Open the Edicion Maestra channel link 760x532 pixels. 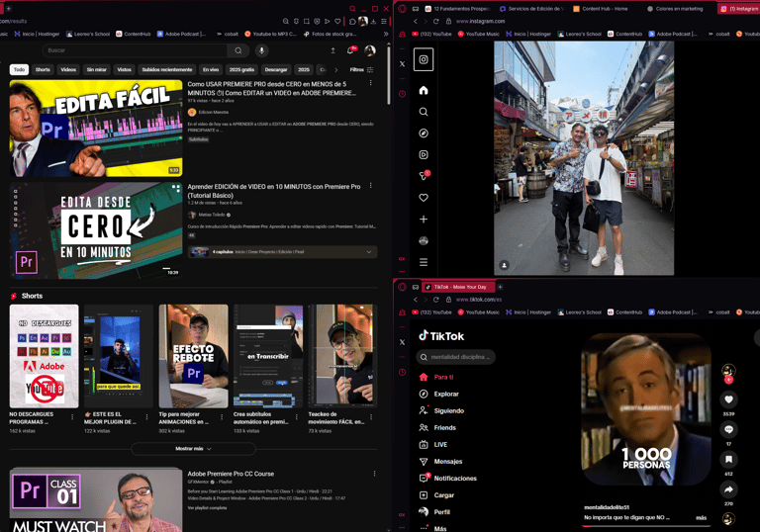point(214,112)
